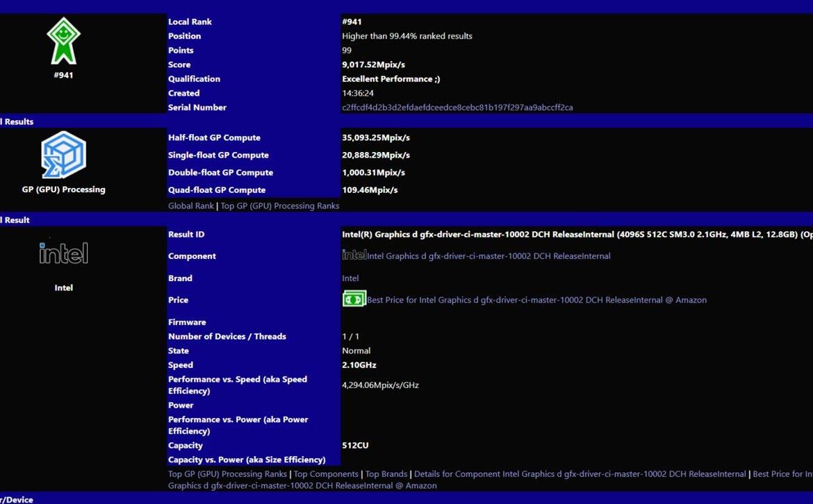Click the Intel caption below the logo

coord(63,288)
